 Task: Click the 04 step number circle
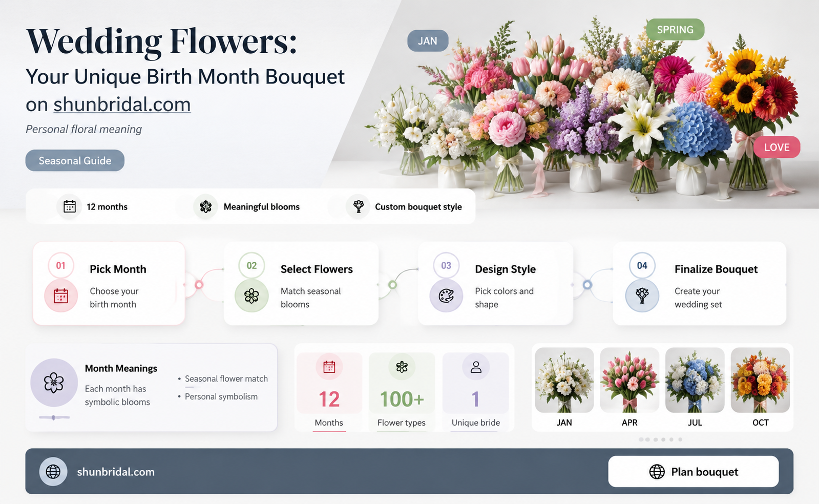point(642,265)
